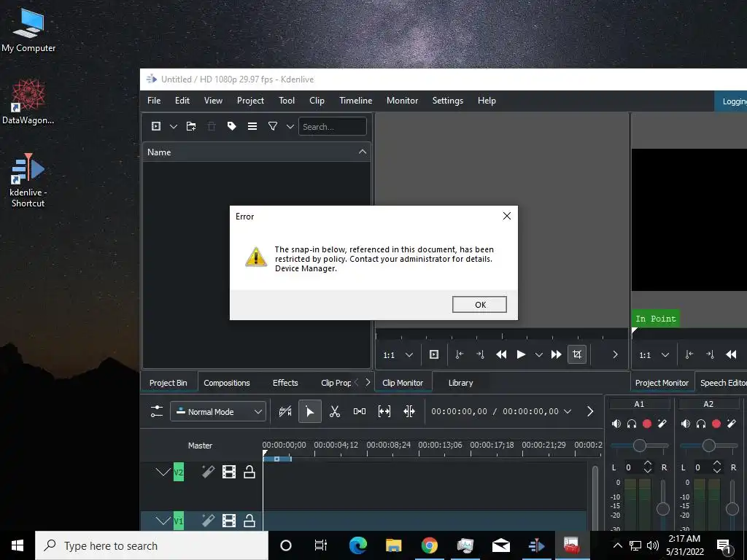This screenshot has height=560, width=747.
Task: Expand the Add Clip dropdown arrow
Action: 174,127
